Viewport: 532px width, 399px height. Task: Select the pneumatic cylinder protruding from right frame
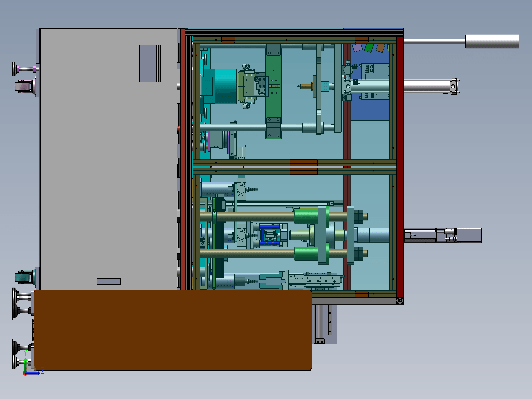(x=431, y=86)
